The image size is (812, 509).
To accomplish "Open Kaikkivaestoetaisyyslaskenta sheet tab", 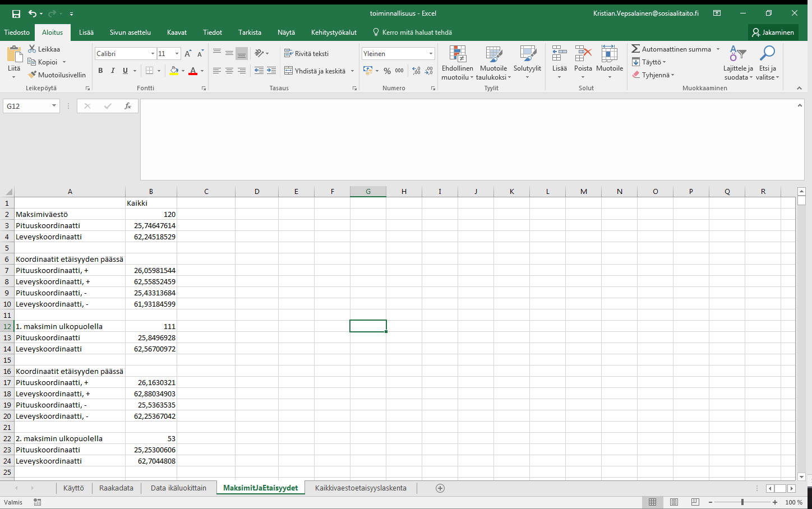I will [361, 488].
